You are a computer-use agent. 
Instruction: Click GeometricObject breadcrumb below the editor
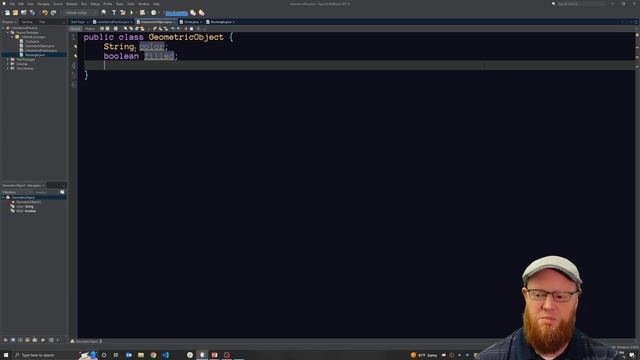[x=87, y=341]
